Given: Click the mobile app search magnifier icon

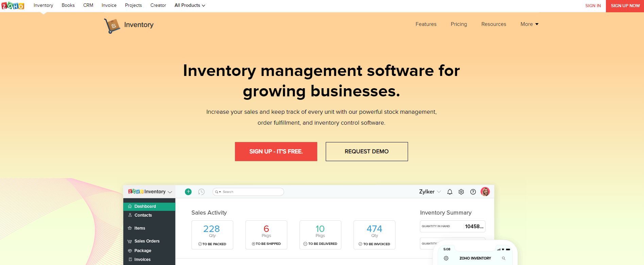Looking at the screenshot, I should click(x=504, y=258).
